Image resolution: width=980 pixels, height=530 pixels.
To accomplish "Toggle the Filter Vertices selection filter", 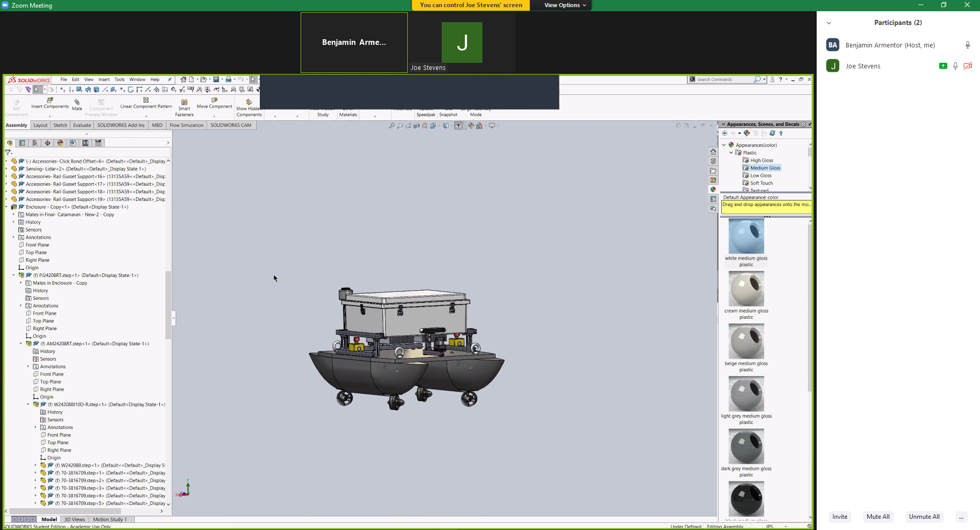I will click(x=63, y=90).
